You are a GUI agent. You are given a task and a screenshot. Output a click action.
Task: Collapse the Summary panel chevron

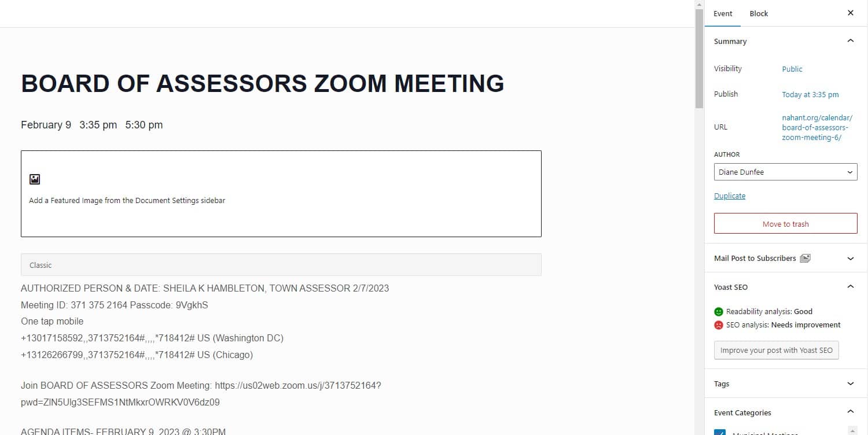(850, 41)
